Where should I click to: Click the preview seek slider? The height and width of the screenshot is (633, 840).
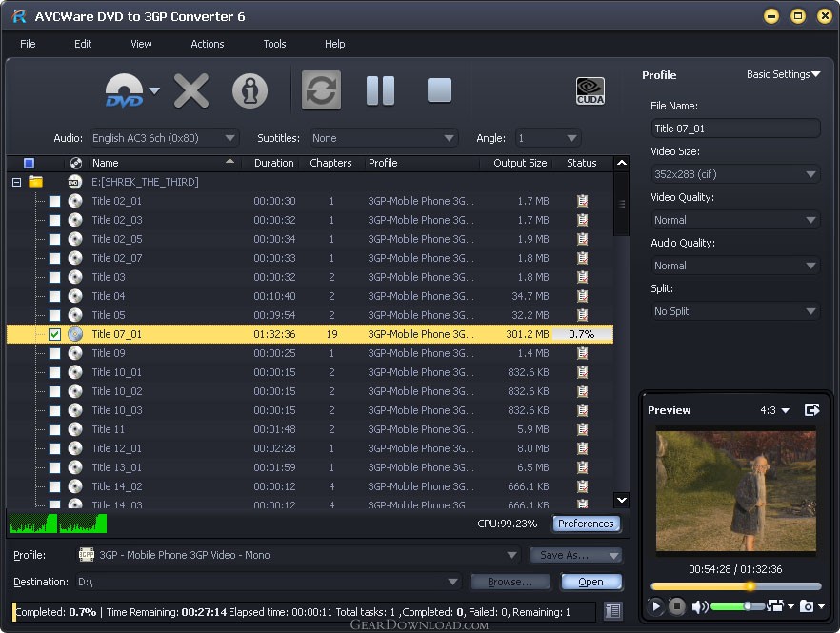coord(735,586)
